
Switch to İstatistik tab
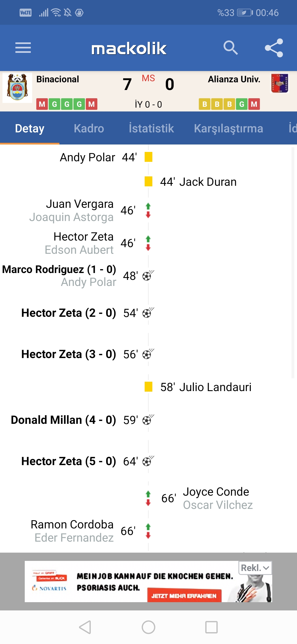click(151, 128)
